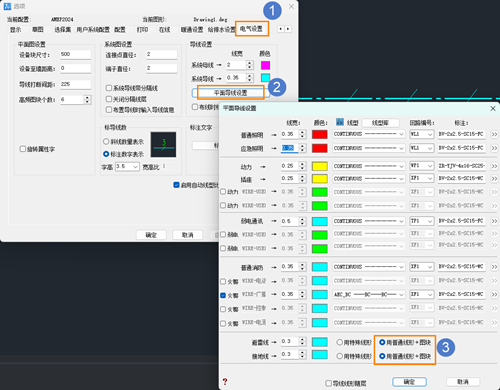Open linetype dropdown for 弱电通讯 row
Image resolution: width=500 pixels, height=390 pixels.
(369, 221)
